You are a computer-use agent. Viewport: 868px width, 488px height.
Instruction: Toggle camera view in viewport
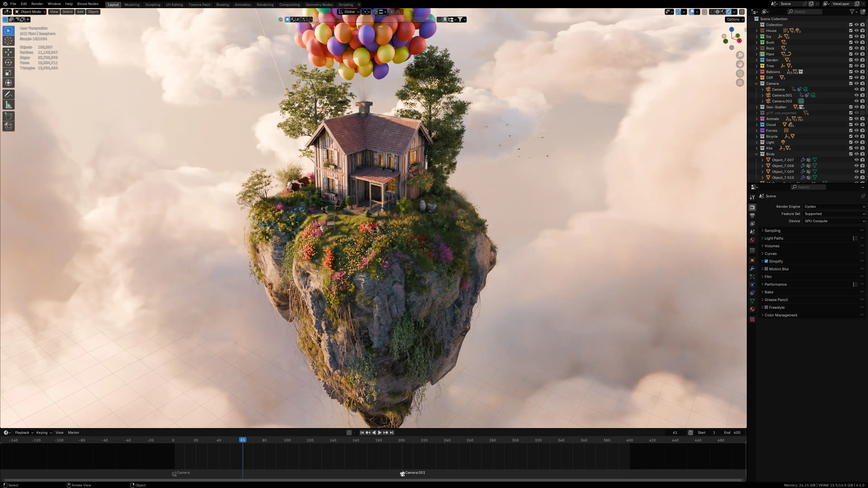coord(740,73)
